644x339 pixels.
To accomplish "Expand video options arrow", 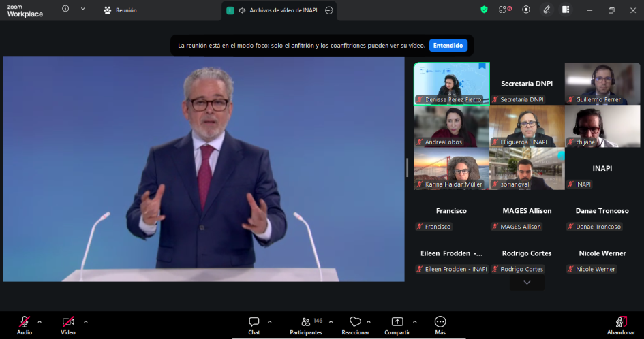I will tap(85, 322).
